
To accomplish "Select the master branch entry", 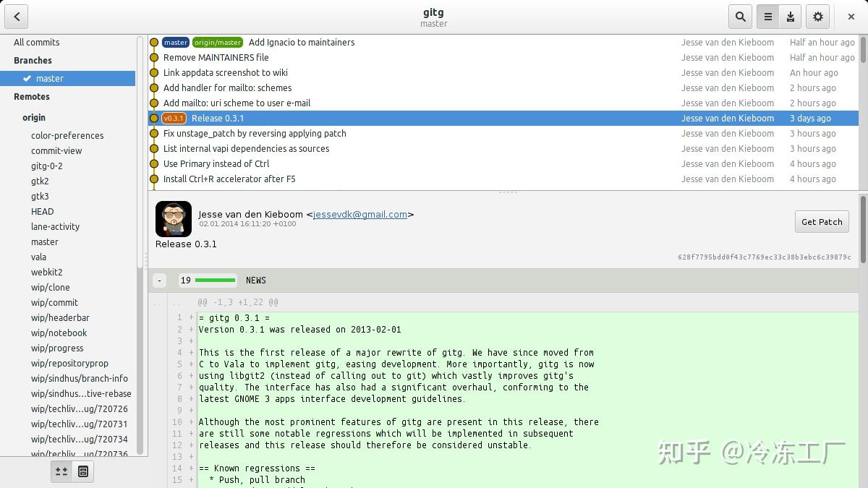I will click(49, 78).
